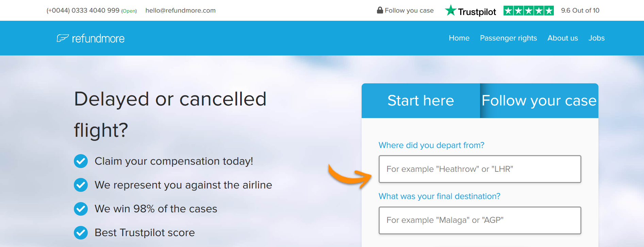The image size is (644, 247).
Task: Open the Home menu item
Action: pyautogui.click(x=459, y=38)
